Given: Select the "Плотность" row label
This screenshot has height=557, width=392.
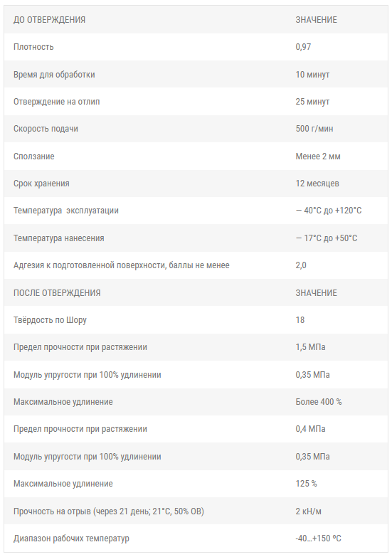Looking at the screenshot, I should pyautogui.click(x=33, y=47).
